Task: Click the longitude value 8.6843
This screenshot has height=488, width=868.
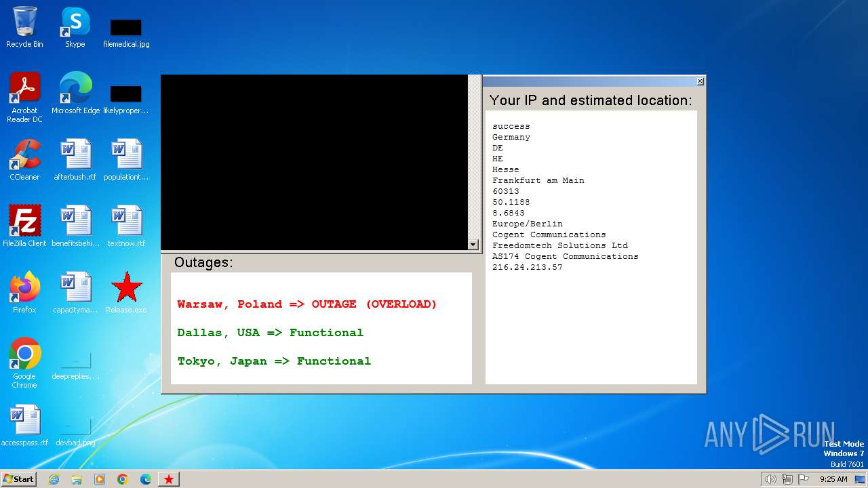Action: pos(508,213)
